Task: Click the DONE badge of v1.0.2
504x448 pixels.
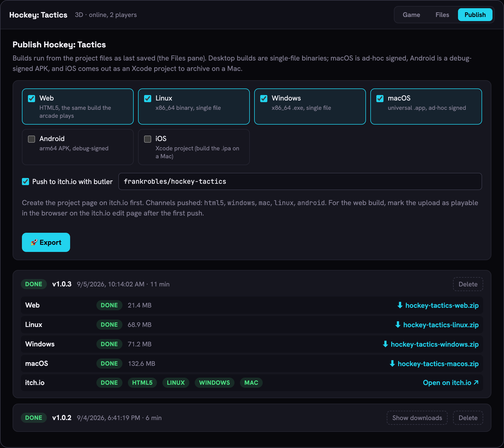Action: (34, 418)
